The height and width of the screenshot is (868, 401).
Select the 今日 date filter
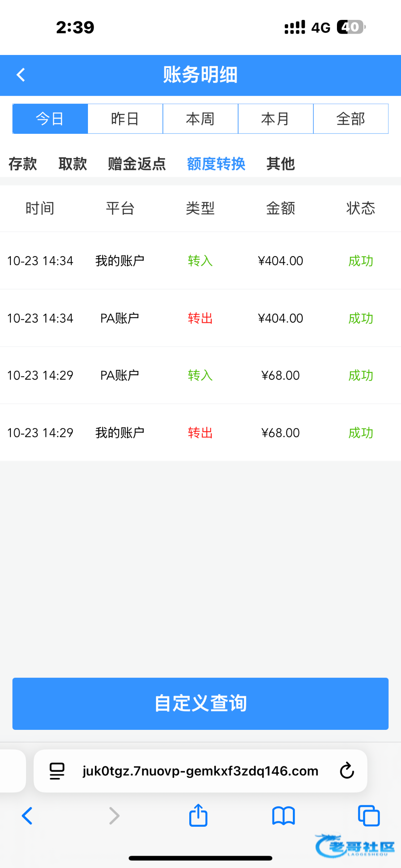(x=50, y=119)
